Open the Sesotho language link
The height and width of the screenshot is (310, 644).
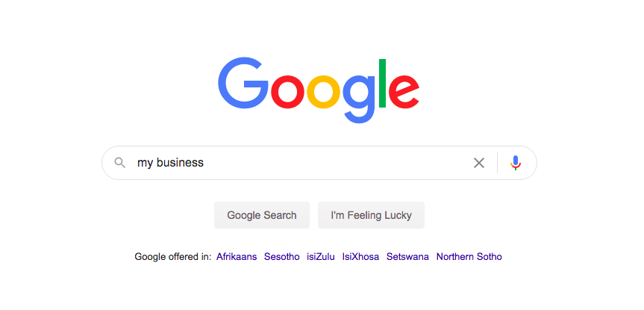(281, 257)
